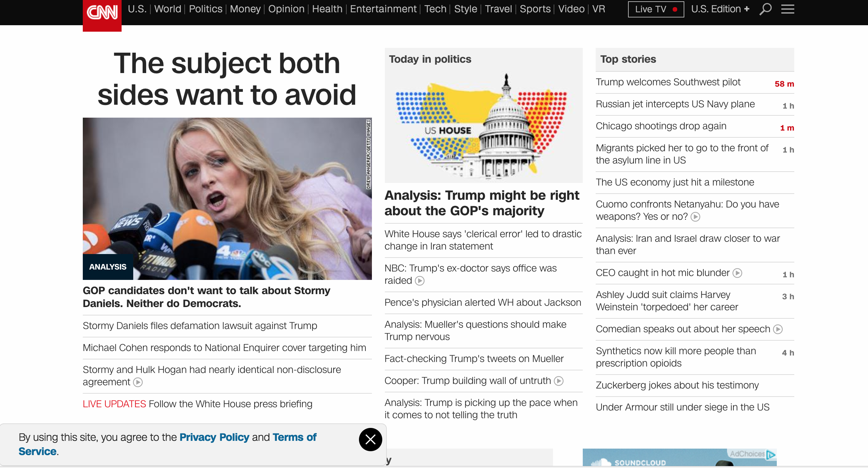Play Cuomo confronts Netanyahu video icon
Image resolution: width=868 pixels, height=468 pixels.
pyautogui.click(x=696, y=217)
